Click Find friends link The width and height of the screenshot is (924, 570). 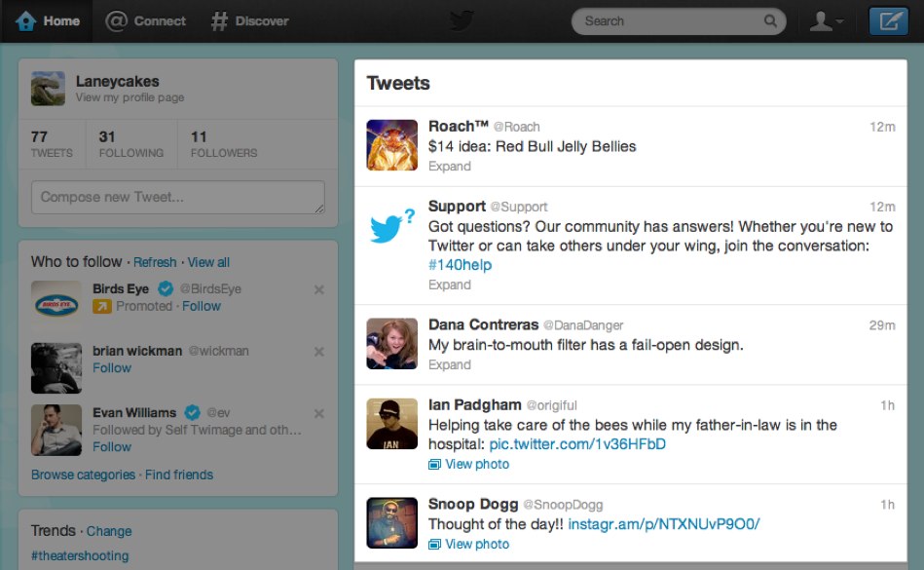(179, 475)
